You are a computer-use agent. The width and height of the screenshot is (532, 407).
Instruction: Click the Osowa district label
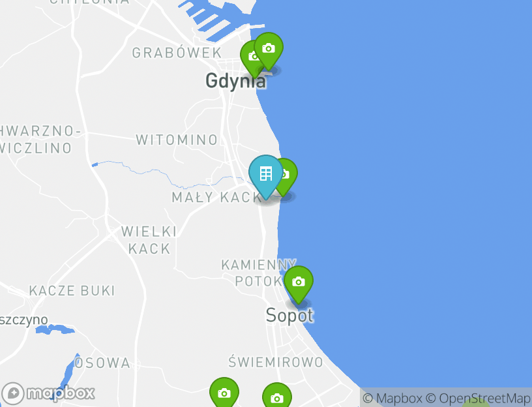(102, 363)
